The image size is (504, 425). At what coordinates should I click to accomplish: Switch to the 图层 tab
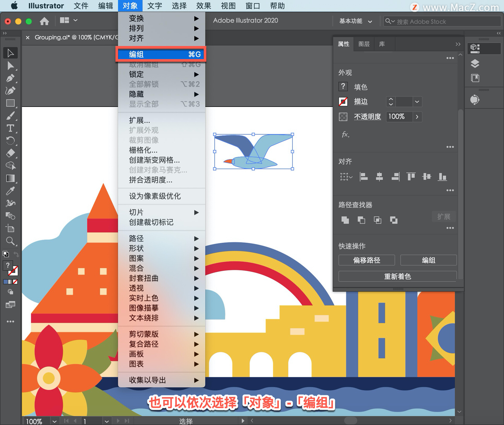click(x=364, y=44)
